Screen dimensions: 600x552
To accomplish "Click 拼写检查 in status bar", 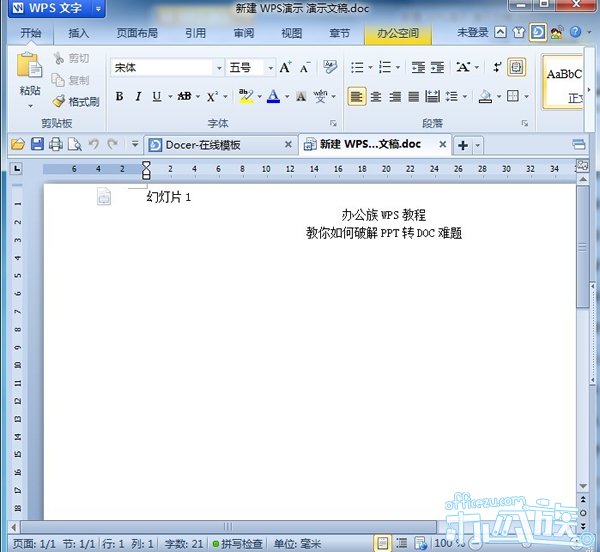I will pos(238,544).
